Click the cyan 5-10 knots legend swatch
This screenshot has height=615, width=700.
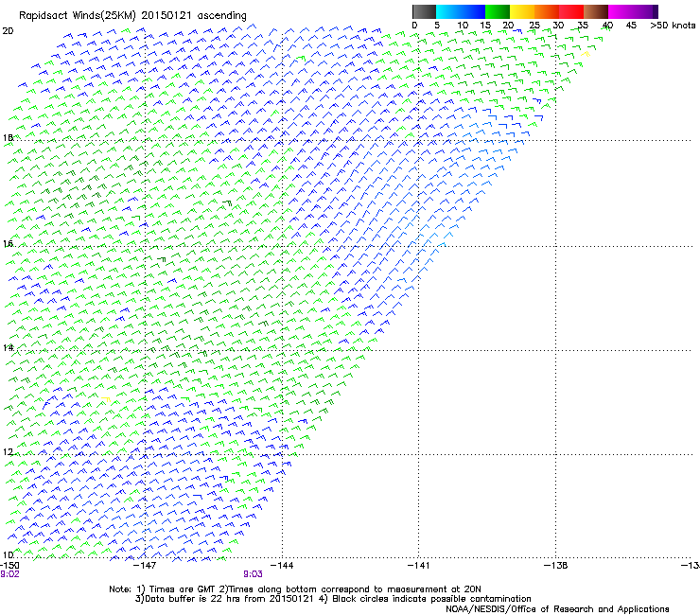pyautogui.click(x=448, y=11)
